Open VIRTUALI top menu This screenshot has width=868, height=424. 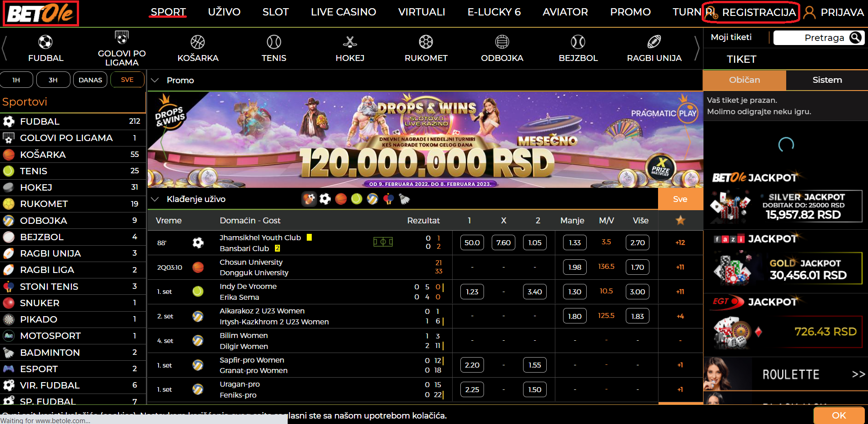tap(422, 12)
